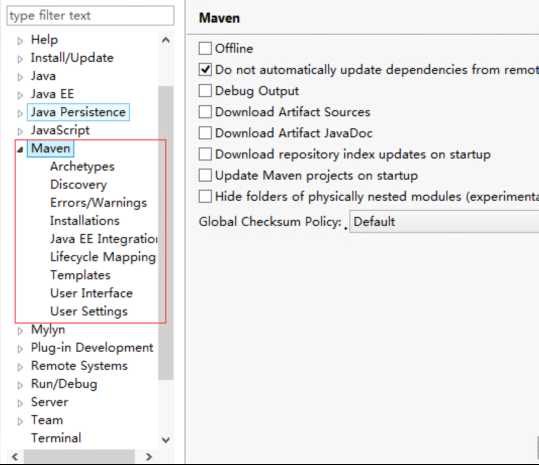539x465 pixels.
Task: Open Lifecycle Mappings page
Action: [x=103, y=257]
